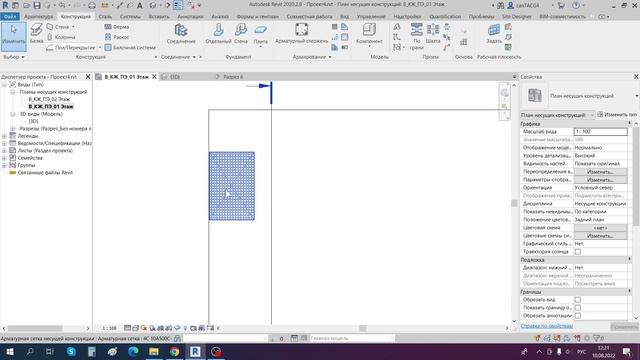640x360 pixels.
Task: Open File Explorer from the taskbar
Action: coord(154,351)
